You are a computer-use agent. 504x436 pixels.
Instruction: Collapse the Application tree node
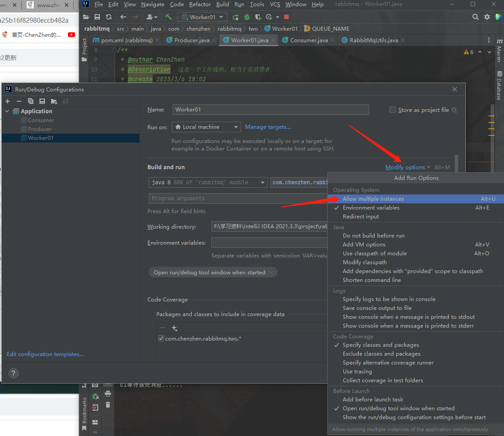(x=7, y=111)
